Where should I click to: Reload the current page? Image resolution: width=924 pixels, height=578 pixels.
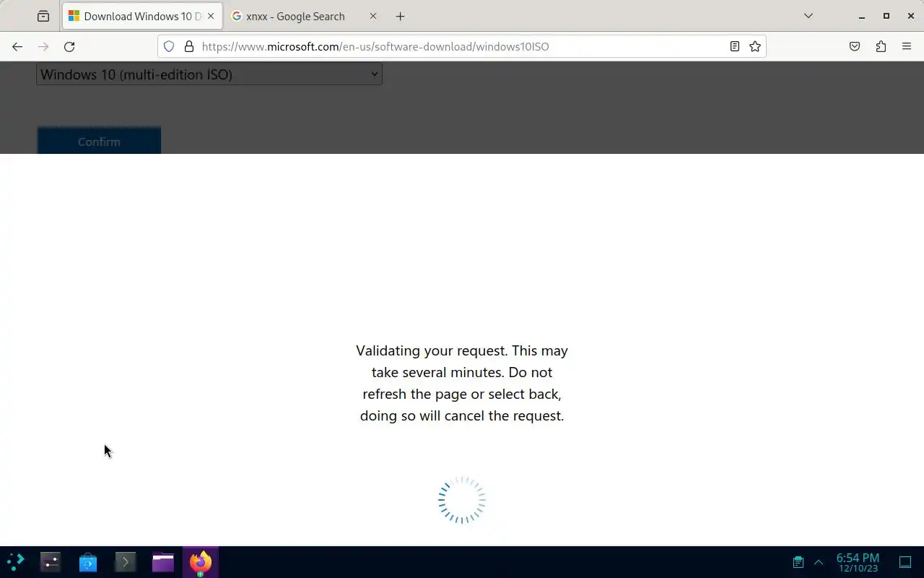click(x=69, y=46)
